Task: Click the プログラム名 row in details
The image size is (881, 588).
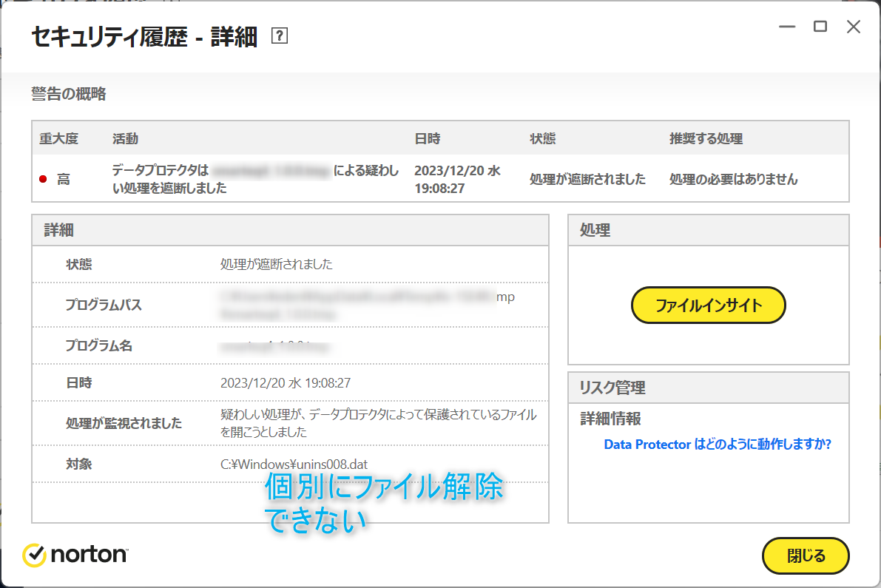Action: click(x=98, y=345)
